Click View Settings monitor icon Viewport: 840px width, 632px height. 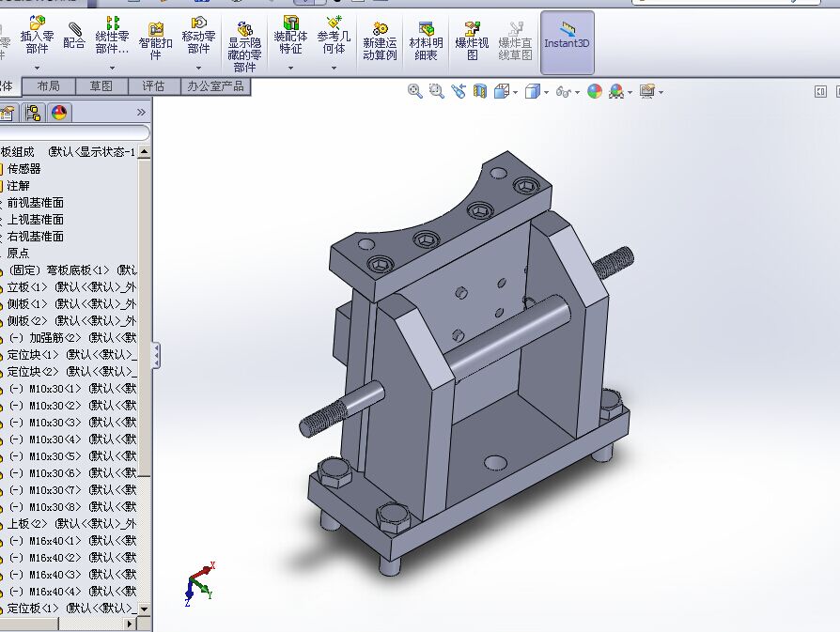coord(647,92)
